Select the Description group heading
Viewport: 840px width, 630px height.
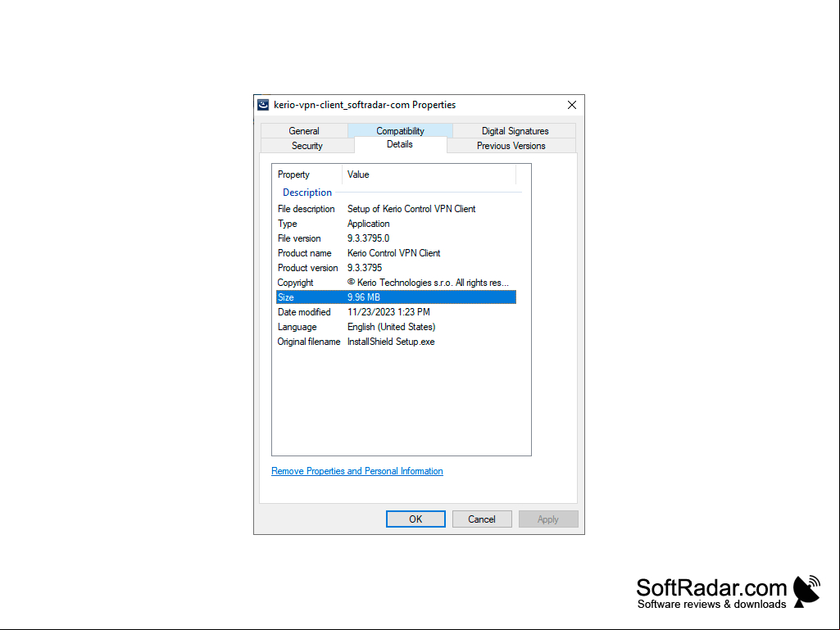pos(307,193)
